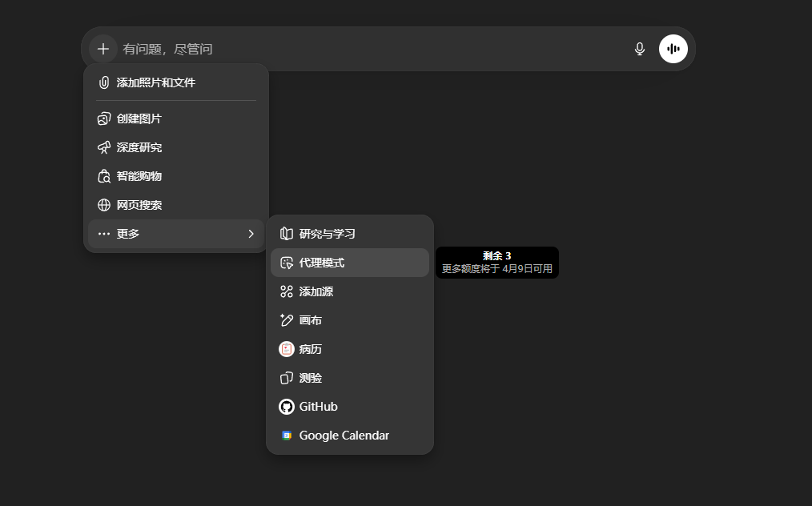Viewport: 812px width, 506px height.
Task: Start voice mode with waveform button
Action: tap(673, 49)
